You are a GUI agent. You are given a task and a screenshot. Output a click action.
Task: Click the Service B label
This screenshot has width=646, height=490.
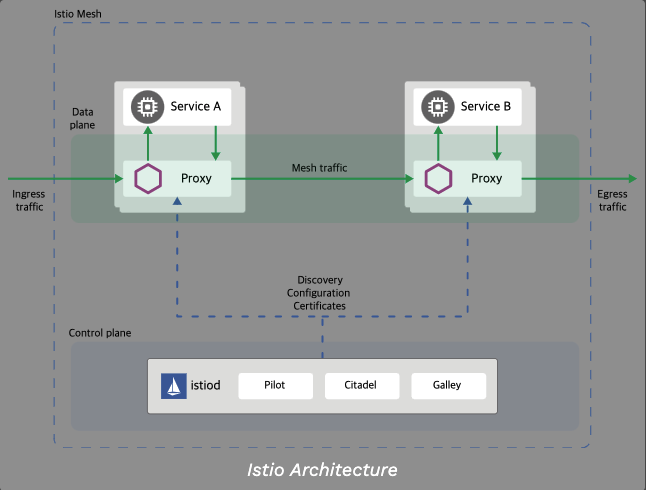coord(486,106)
